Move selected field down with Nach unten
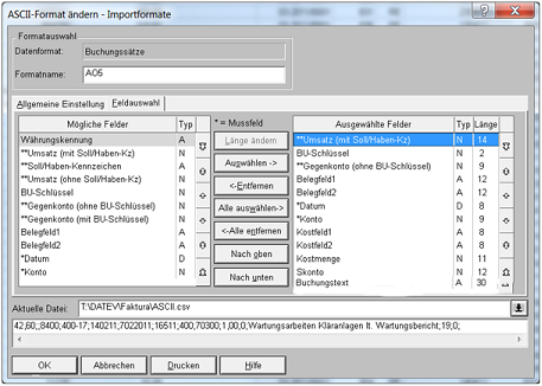Viewport: 542px width, 386px height. (x=251, y=277)
